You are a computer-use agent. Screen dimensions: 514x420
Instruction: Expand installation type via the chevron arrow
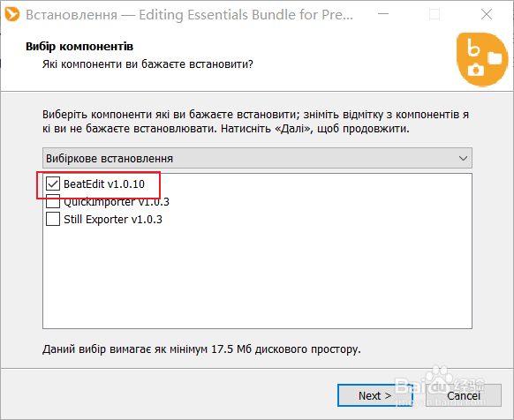(463, 159)
